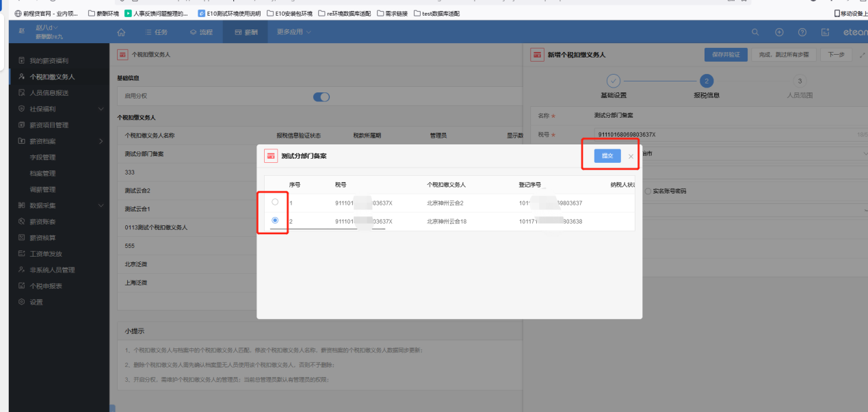The image size is (868, 412).
Task: Select the 实名账号密码 radio option
Action: coord(648,191)
